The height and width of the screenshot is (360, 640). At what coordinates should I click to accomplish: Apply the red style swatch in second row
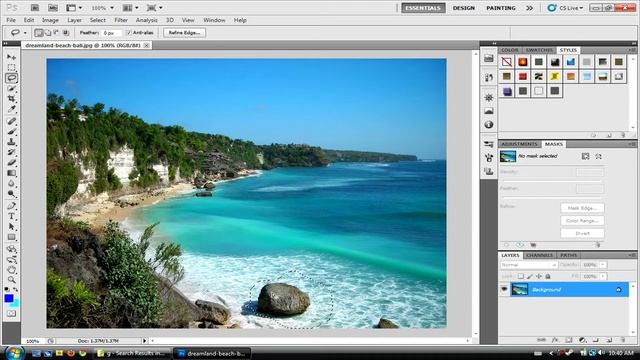click(x=523, y=76)
